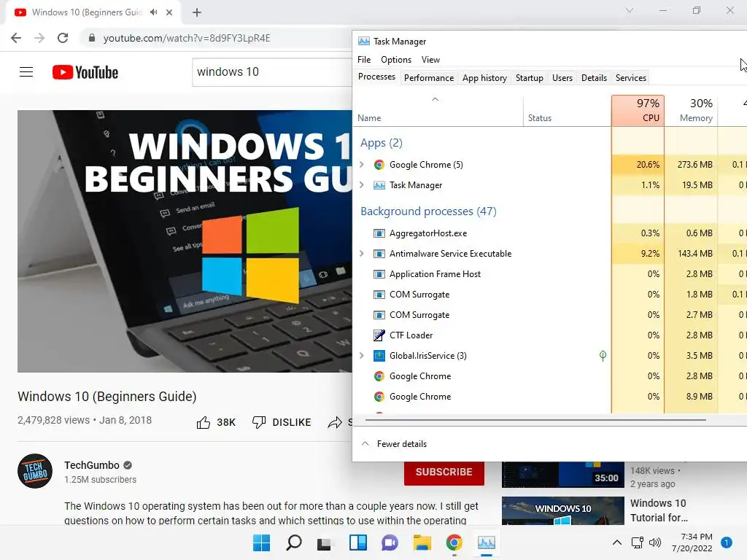Switch to the Performance tab
747x560 pixels.
(x=429, y=77)
